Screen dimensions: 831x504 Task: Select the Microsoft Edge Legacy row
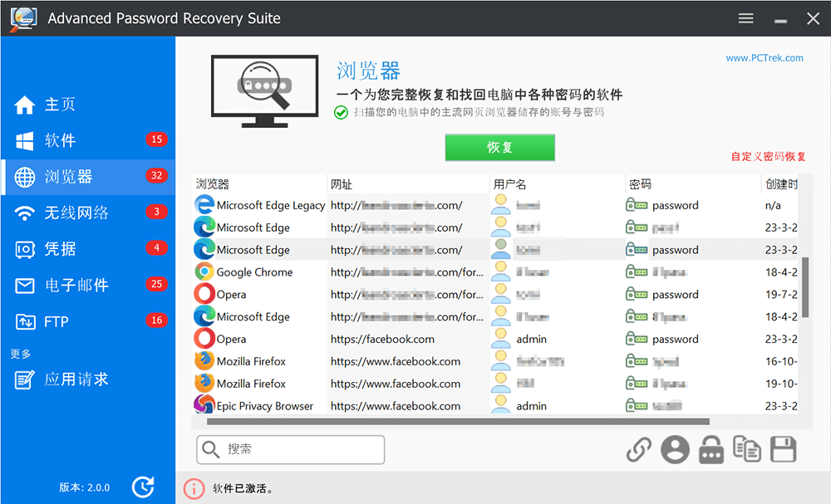pyautogui.click(x=495, y=205)
